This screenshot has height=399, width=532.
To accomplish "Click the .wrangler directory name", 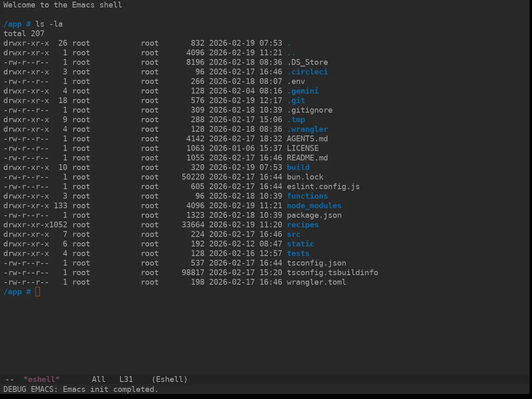I will tap(308, 129).
